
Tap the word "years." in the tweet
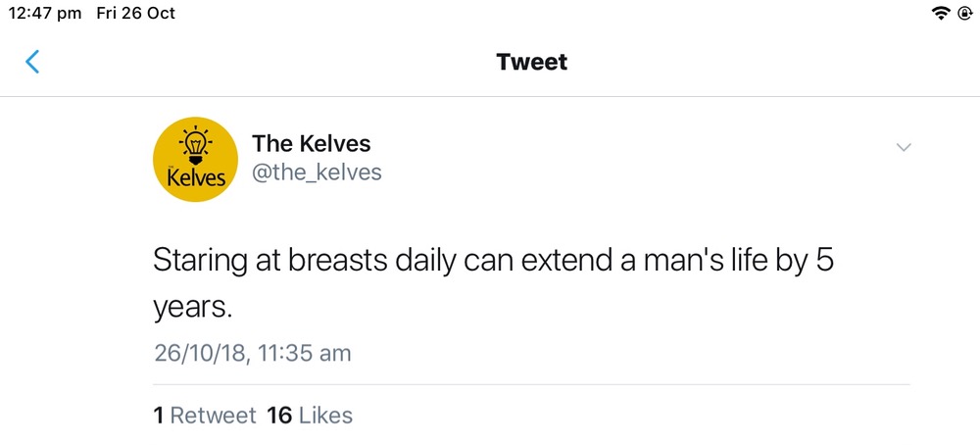coord(193,308)
